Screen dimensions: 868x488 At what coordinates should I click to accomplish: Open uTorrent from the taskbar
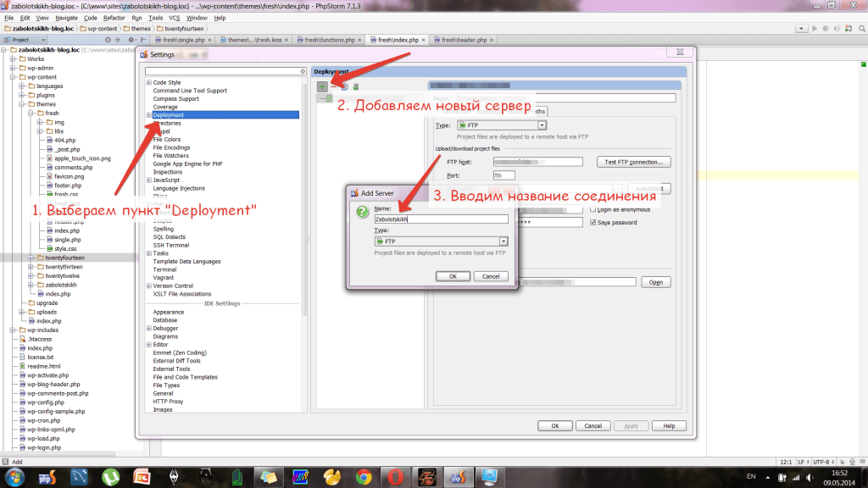[111, 477]
